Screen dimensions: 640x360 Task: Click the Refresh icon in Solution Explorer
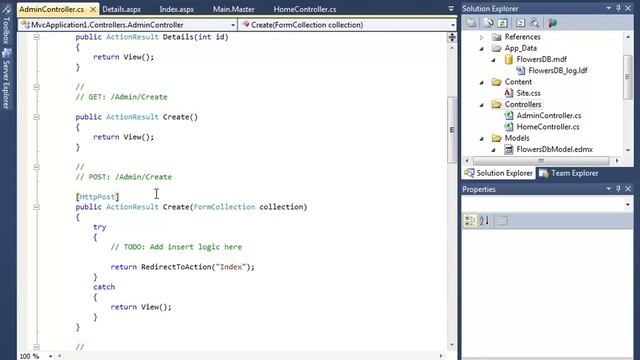click(x=502, y=23)
